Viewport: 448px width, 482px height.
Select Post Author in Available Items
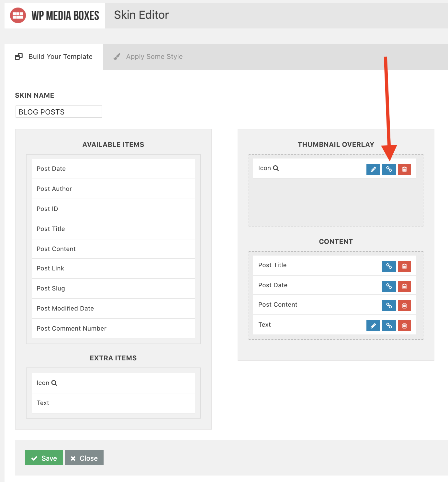[113, 189]
